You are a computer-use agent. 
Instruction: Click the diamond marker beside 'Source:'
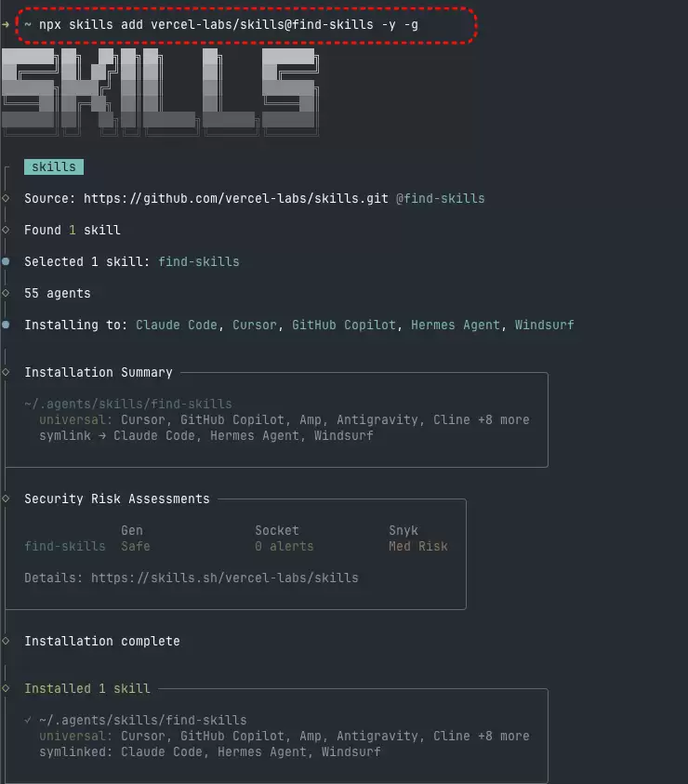click(x=6, y=198)
